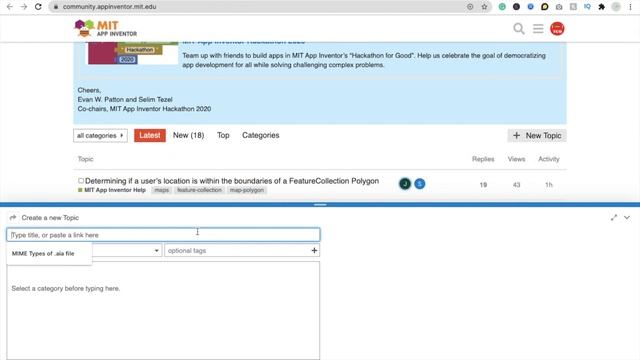Open the composer category dropdown arrow

[x=156, y=251]
